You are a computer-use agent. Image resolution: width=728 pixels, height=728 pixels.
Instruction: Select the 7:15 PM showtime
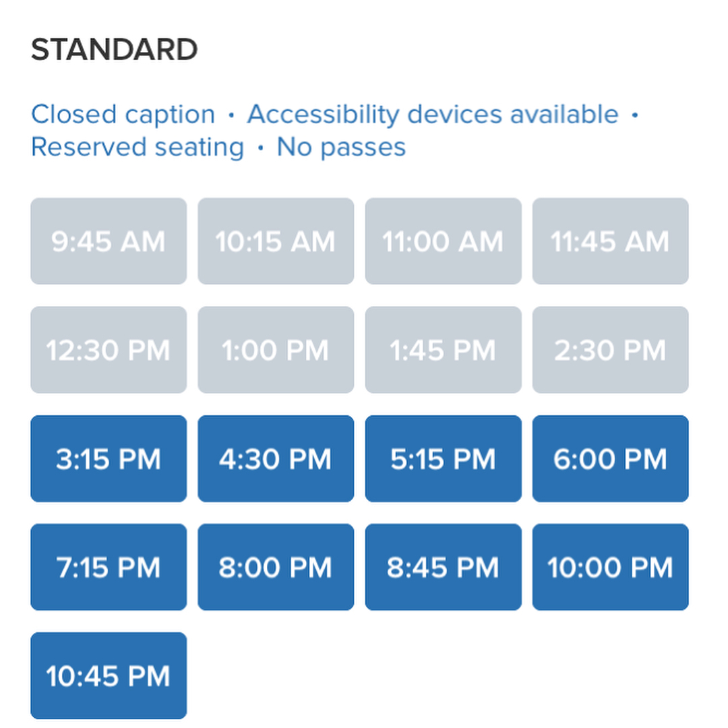pyautogui.click(x=109, y=568)
